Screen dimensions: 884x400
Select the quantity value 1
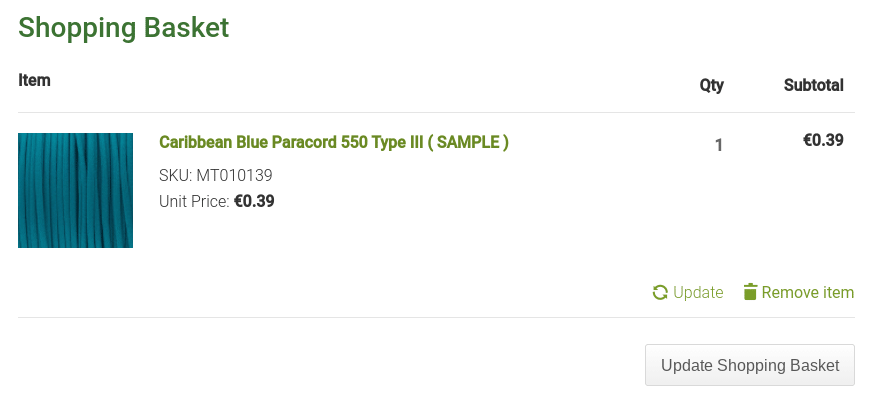(718, 145)
